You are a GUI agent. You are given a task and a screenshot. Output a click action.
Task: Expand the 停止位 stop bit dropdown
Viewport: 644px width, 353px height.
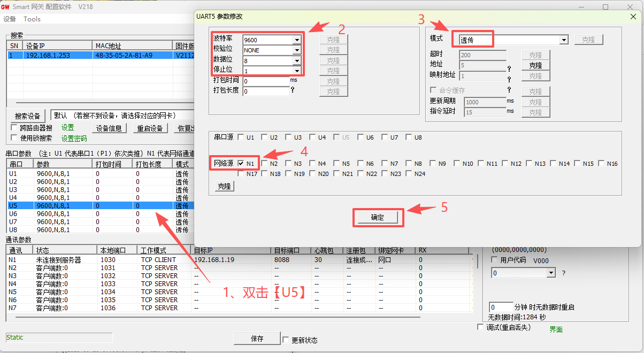pyautogui.click(x=297, y=71)
